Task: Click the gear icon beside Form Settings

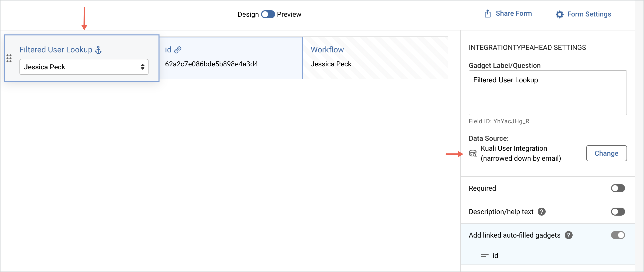Action: (x=559, y=14)
